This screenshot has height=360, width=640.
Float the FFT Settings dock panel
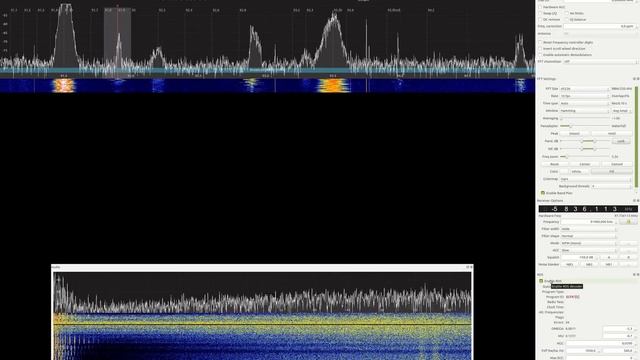[634, 79]
